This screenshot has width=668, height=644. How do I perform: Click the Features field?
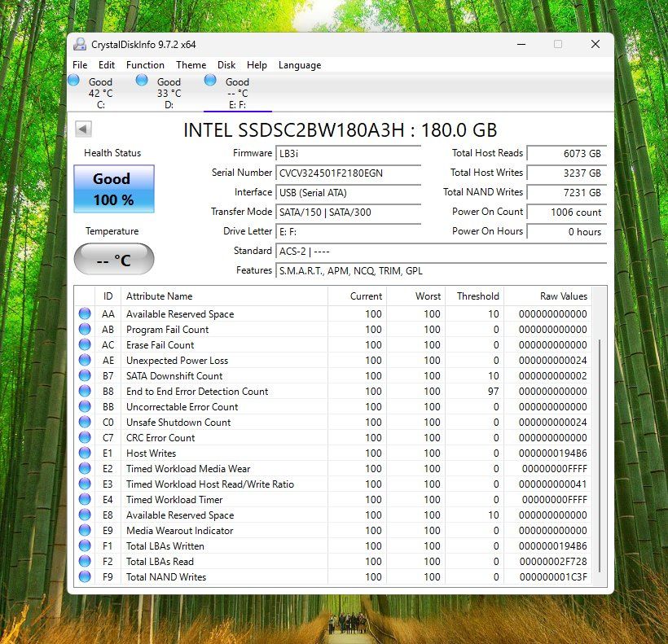442,271
